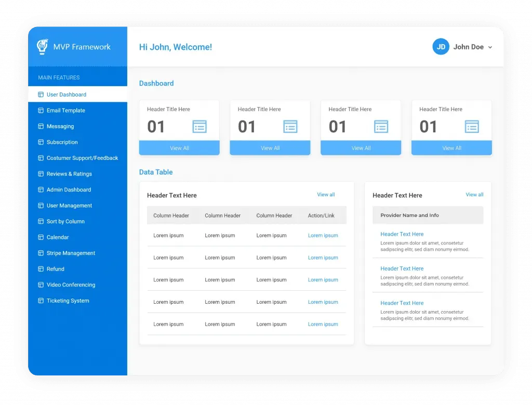Open the Email Template menu item

[x=78, y=110]
